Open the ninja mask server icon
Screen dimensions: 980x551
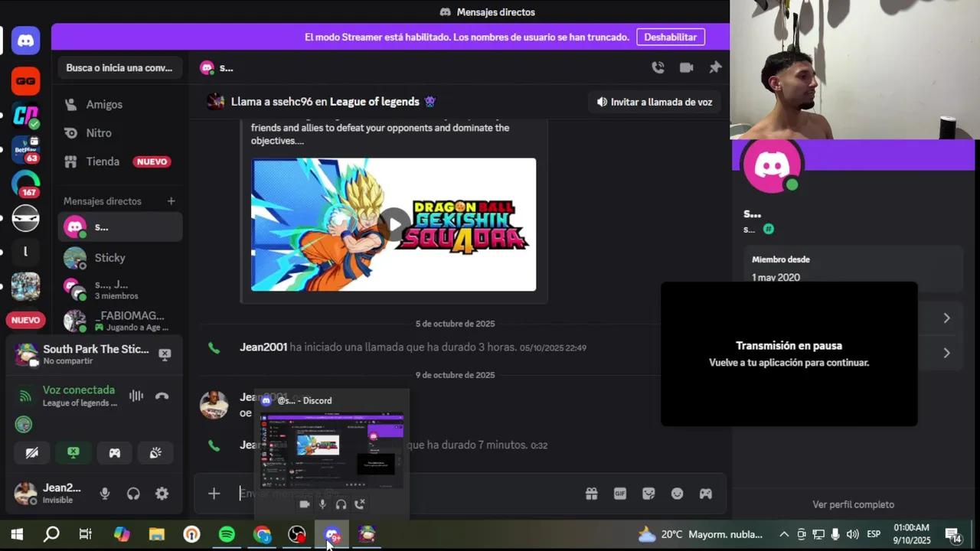(26, 219)
